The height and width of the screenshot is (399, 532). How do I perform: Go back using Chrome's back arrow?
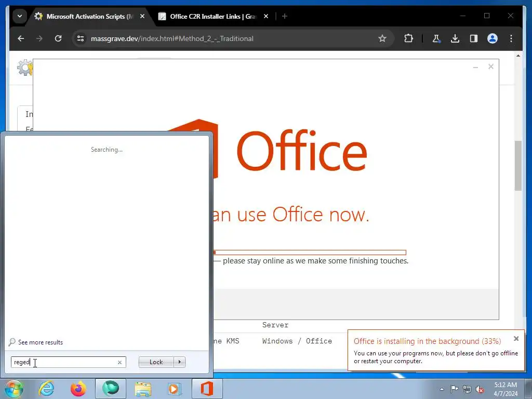coord(21,38)
